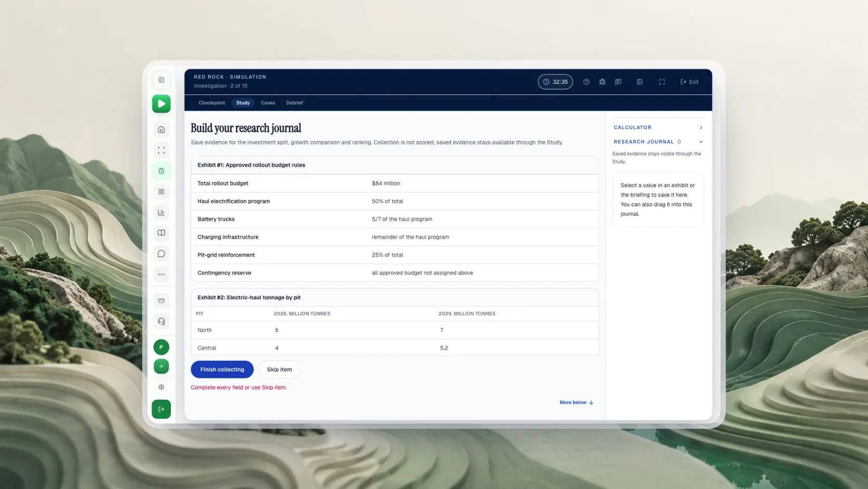
Task: Go to the Debrief tab
Action: click(294, 103)
